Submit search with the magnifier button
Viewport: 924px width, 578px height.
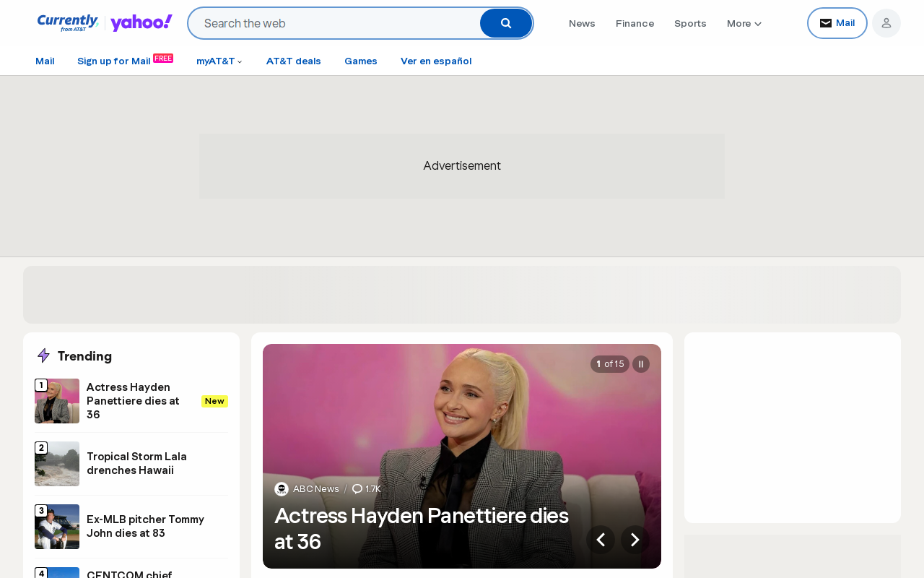pyautogui.click(x=506, y=23)
